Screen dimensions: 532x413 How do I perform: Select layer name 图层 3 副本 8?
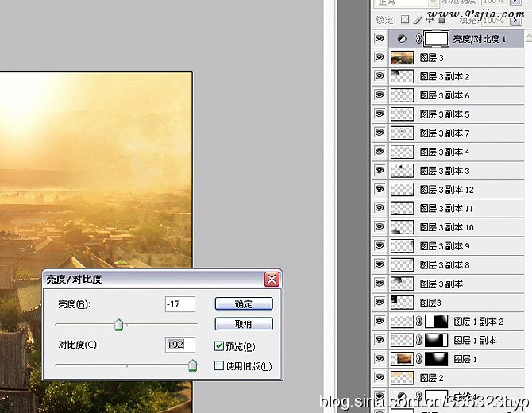click(445, 264)
